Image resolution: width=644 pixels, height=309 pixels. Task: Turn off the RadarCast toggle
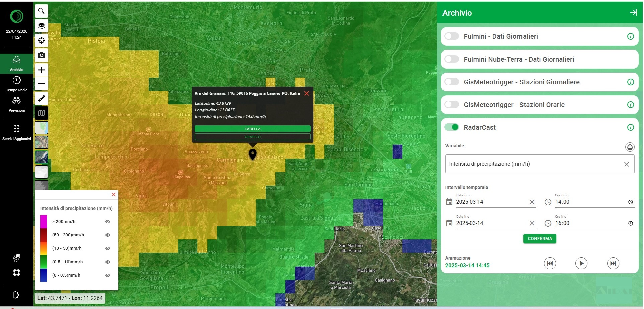tap(452, 127)
